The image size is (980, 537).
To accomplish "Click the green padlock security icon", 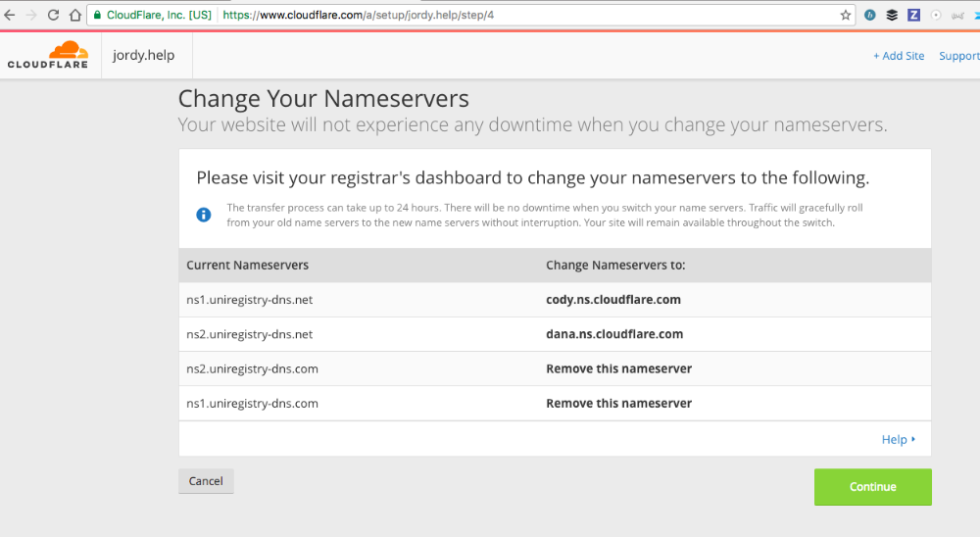I will pyautogui.click(x=97, y=15).
